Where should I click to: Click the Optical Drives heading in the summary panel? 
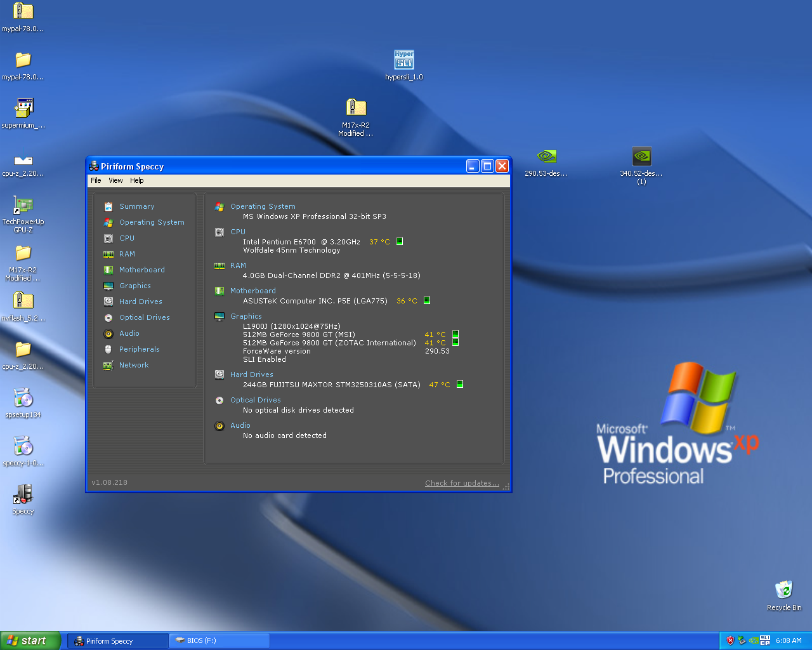[x=256, y=400]
